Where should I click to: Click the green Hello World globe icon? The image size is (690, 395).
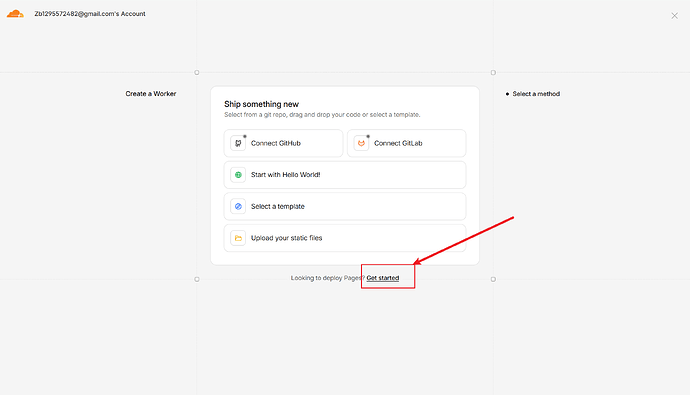238,175
